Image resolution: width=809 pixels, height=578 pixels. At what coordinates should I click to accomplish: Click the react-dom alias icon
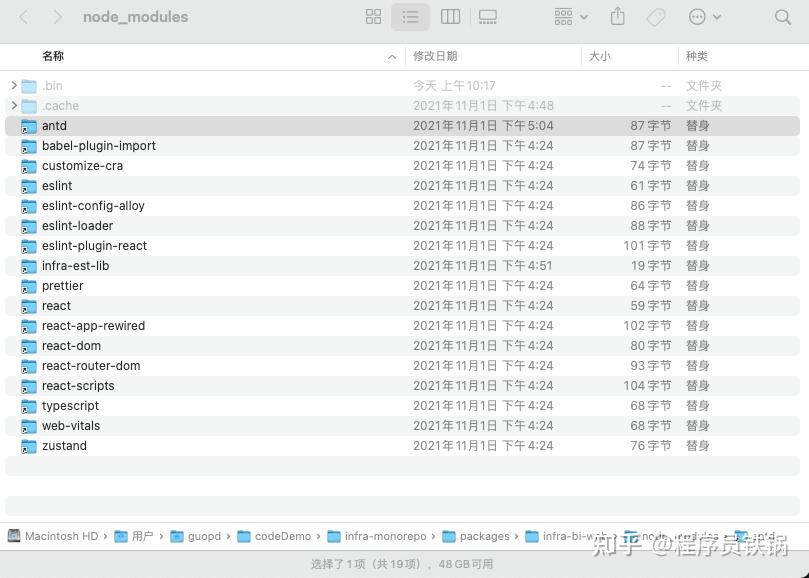coord(29,346)
